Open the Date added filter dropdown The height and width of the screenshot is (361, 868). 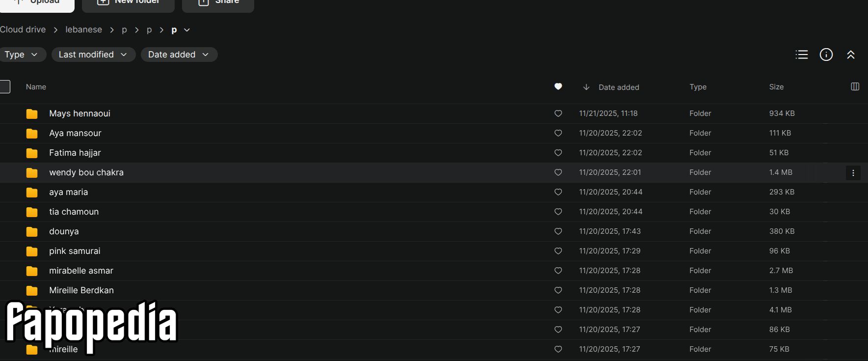point(179,55)
